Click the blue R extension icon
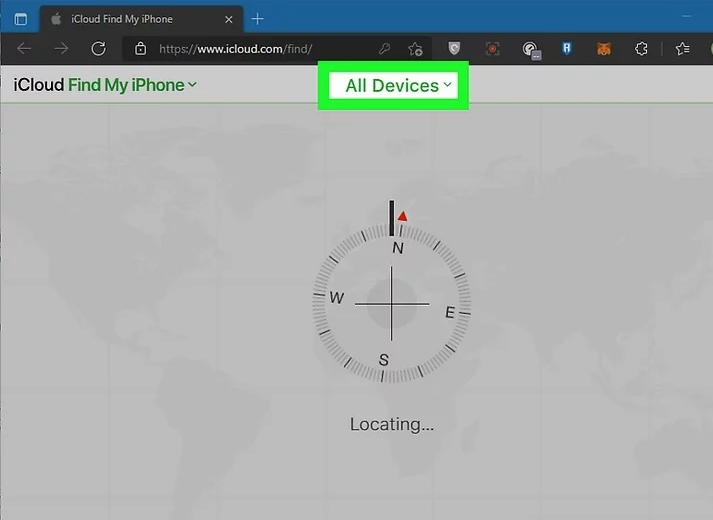Image resolution: width=713 pixels, height=520 pixels. click(566, 48)
